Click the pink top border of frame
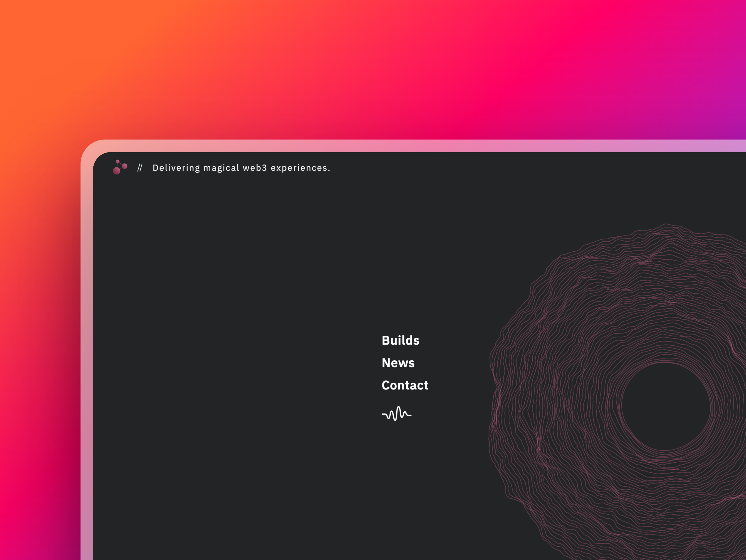This screenshot has width=746, height=560. [x=405, y=146]
